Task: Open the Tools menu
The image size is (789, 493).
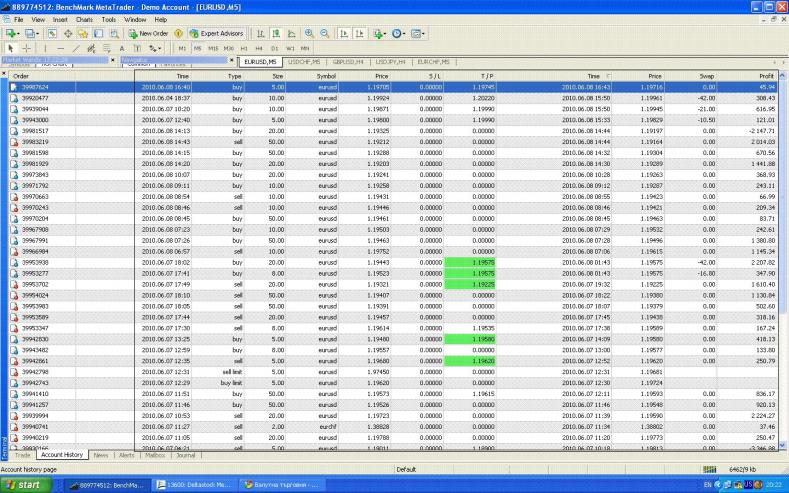Action: click(x=109, y=20)
